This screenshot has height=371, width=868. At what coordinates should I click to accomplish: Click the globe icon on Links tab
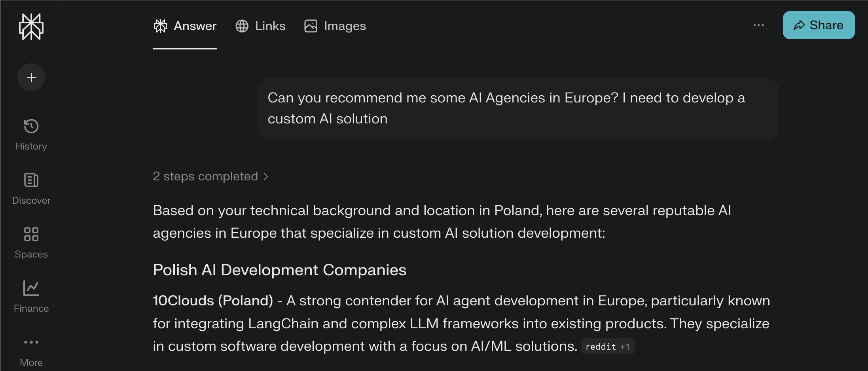click(x=242, y=26)
